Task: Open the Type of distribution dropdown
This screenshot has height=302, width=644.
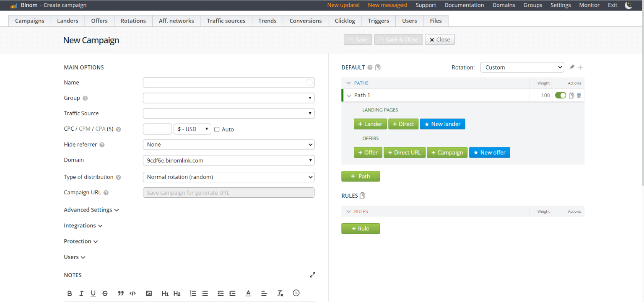Action: tap(229, 177)
